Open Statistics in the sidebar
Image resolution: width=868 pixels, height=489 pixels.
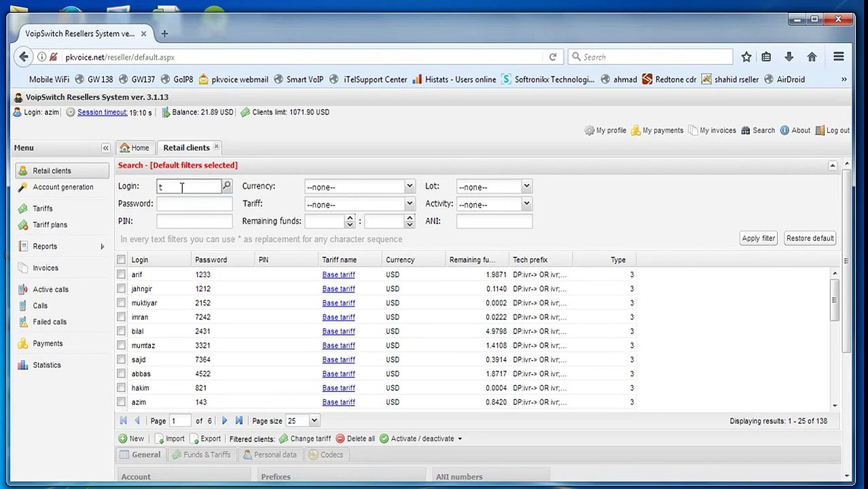tap(62, 365)
